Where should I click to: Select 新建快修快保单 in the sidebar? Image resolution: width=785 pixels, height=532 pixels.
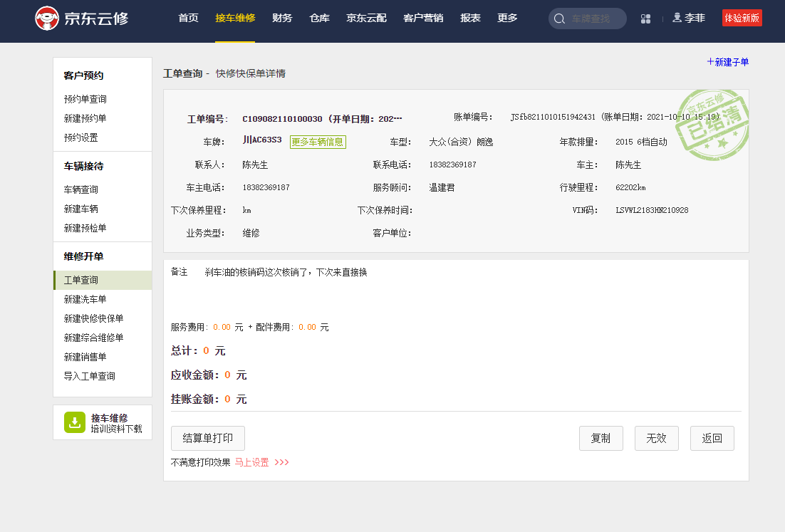click(93, 318)
